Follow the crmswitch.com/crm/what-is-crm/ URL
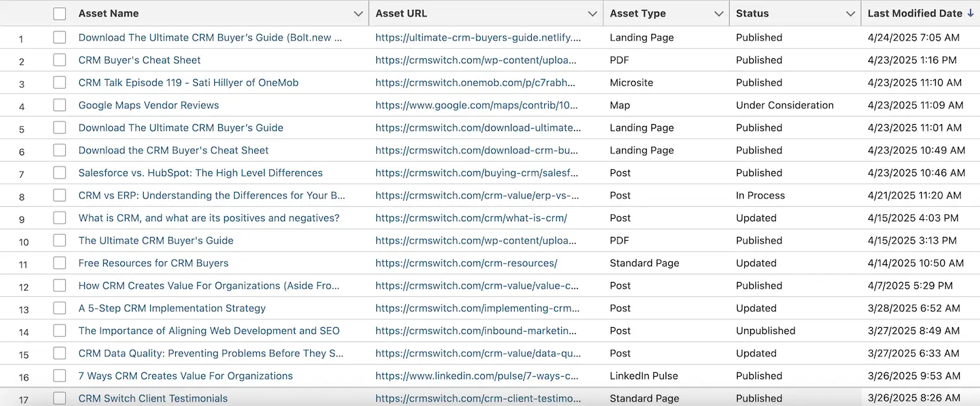The height and width of the screenshot is (406, 980). [x=472, y=218]
